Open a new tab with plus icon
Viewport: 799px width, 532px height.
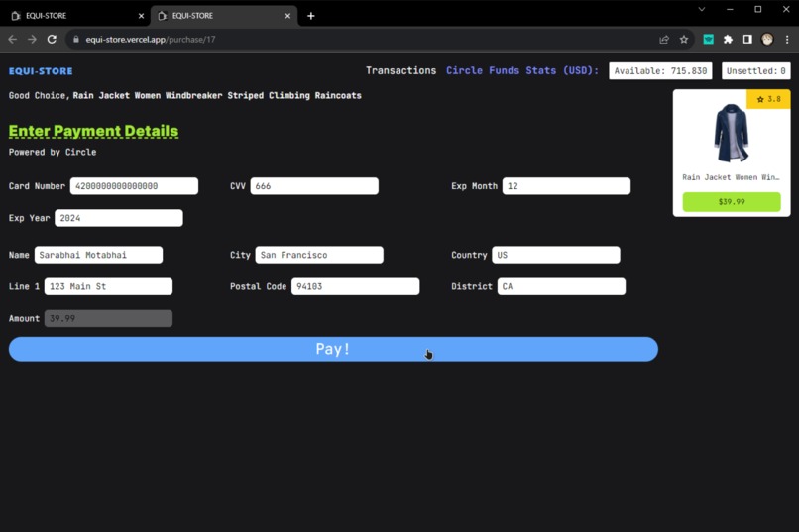(311, 16)
